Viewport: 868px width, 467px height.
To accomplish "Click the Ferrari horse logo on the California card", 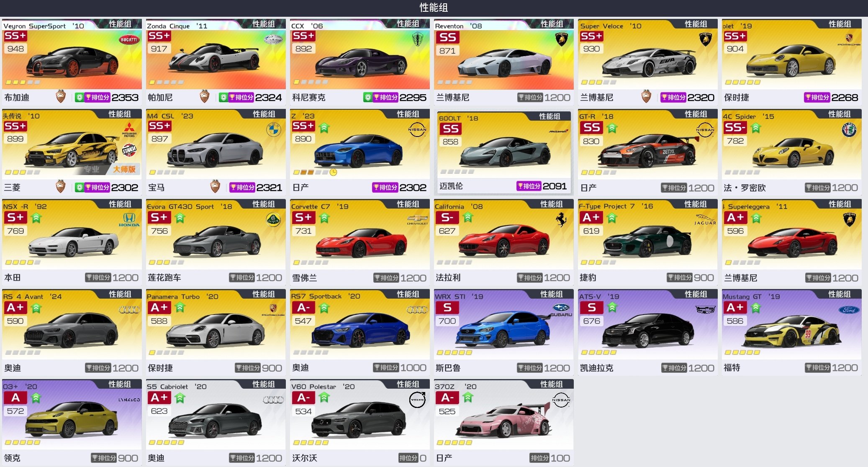I will [561, 219].
